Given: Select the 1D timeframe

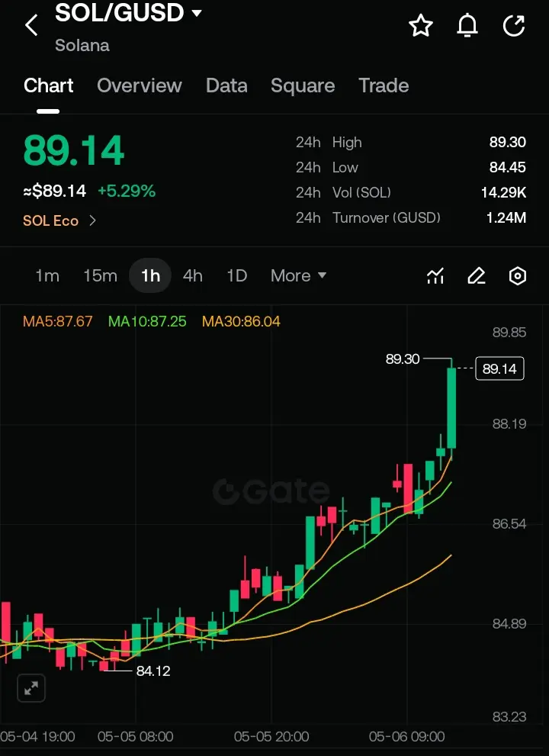Looking at the screenshot, I should [x=236, y=276].
